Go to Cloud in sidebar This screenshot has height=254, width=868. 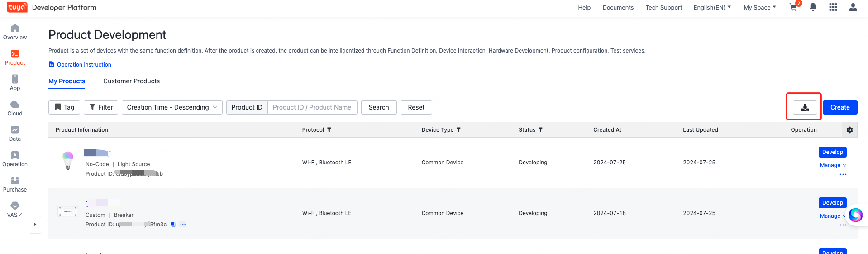[x=15, y=108]
